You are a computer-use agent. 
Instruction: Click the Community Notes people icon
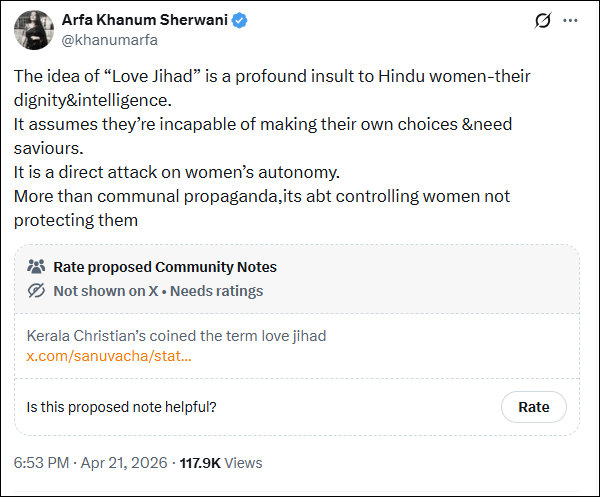(36, 267)
